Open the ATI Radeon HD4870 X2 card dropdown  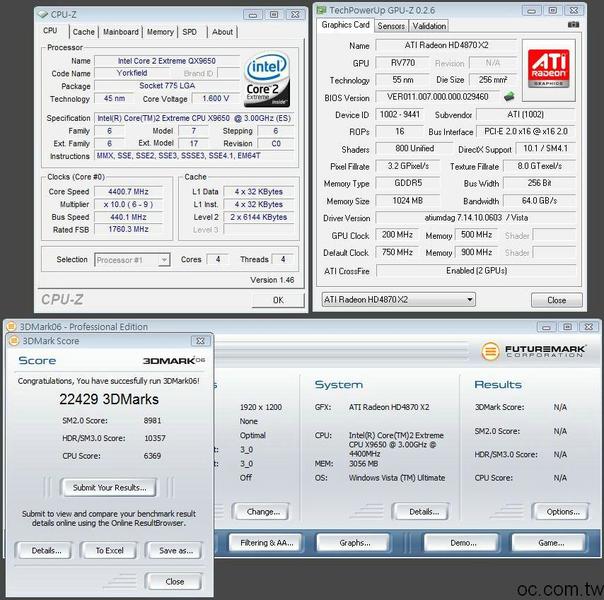click(x=398, y=299)
